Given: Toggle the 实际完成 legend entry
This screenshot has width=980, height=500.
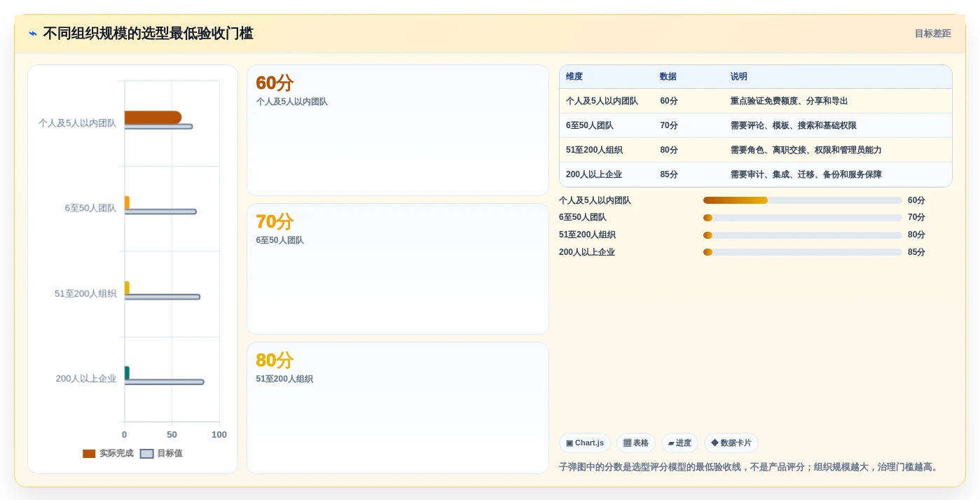Looking at the screenshot, I should tap(108, 454).
